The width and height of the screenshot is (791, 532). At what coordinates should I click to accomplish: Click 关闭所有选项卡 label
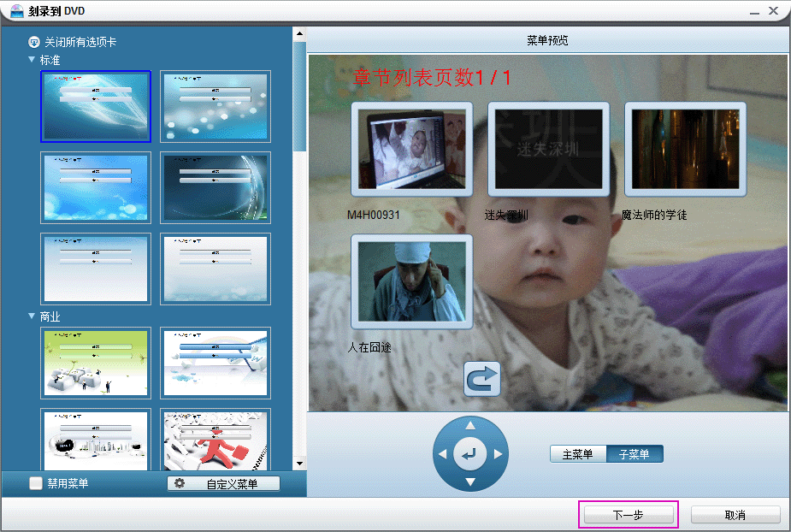click(x=80, y=42)
